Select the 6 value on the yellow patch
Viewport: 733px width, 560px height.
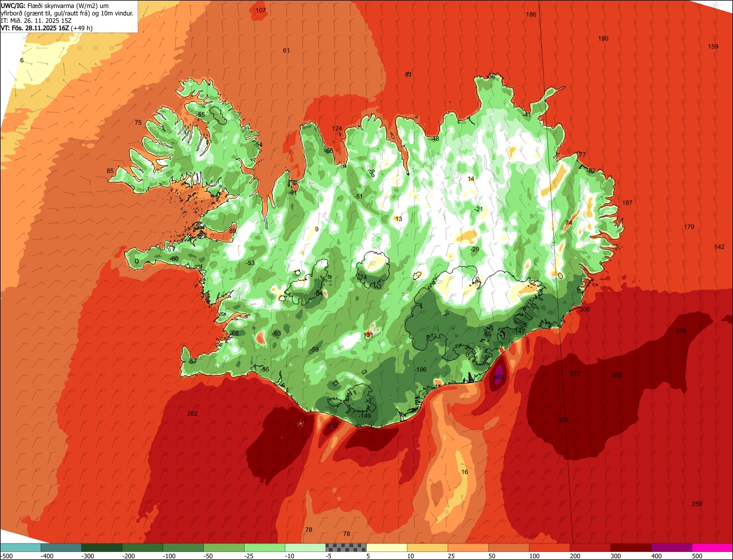[22, 60]
